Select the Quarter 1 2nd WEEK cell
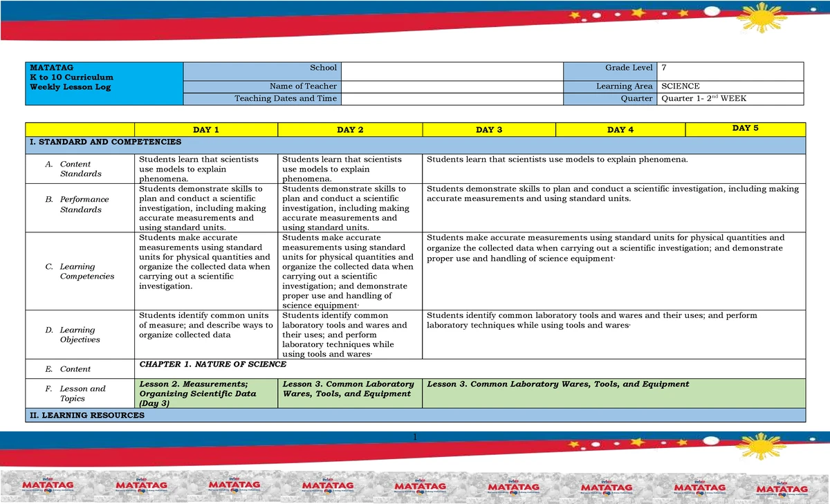The image size is (830, 504). pyautogui.click(x=730, y=99)
